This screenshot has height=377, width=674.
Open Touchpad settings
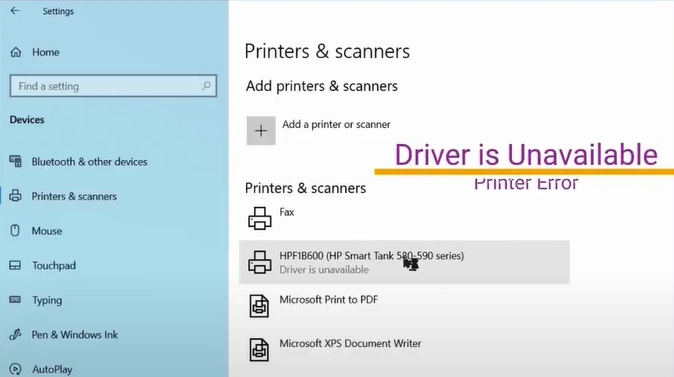pos(54,266)
